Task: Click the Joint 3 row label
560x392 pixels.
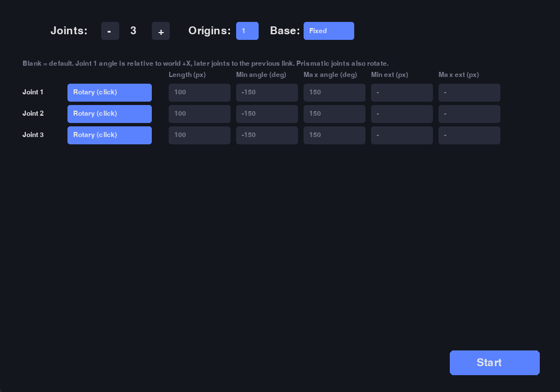Action: (33, 135)
